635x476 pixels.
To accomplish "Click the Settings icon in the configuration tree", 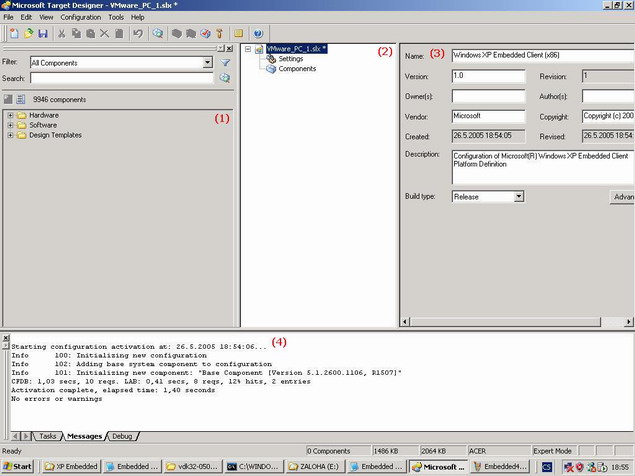I will (271, 59).
